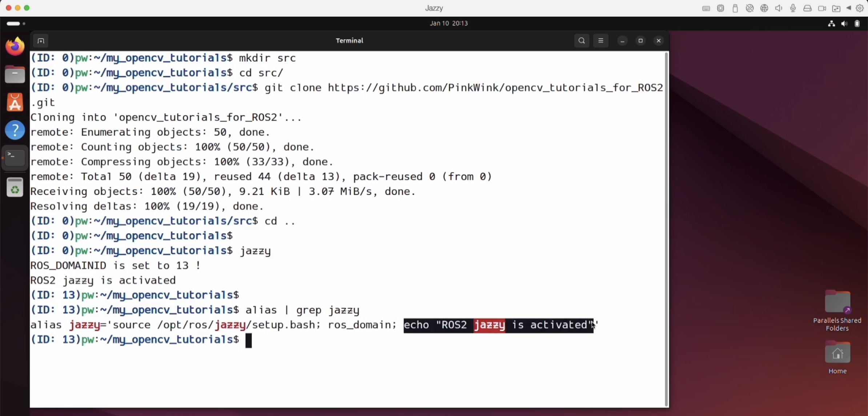The height and width of the screenshot is (416, 868).
Task: Open the clock calendar at Jan 10 20:13
Action: click(449, 23)
